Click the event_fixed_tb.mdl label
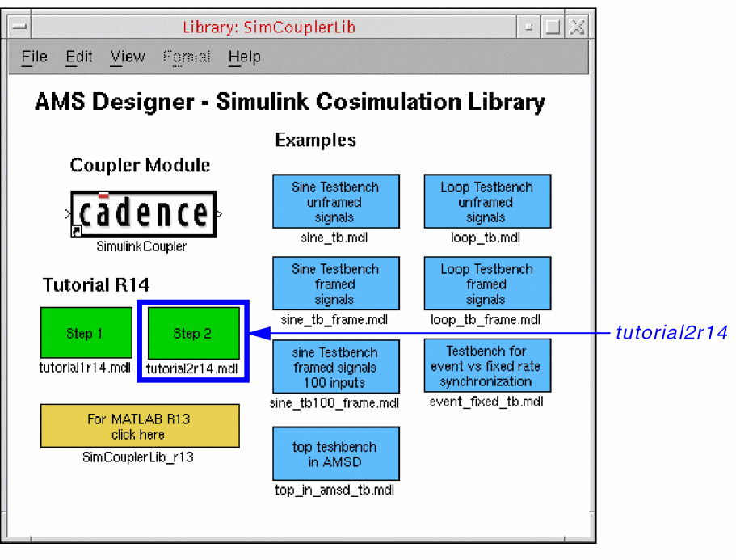The height and width of the screenshot is (560, 736). pyautogui.click(x=486, y=402)
